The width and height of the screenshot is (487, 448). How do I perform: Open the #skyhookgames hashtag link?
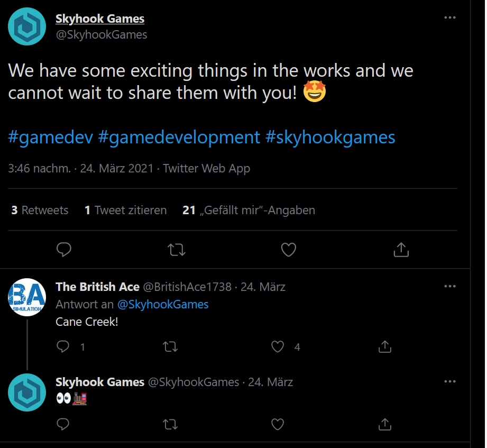[330, 138]
